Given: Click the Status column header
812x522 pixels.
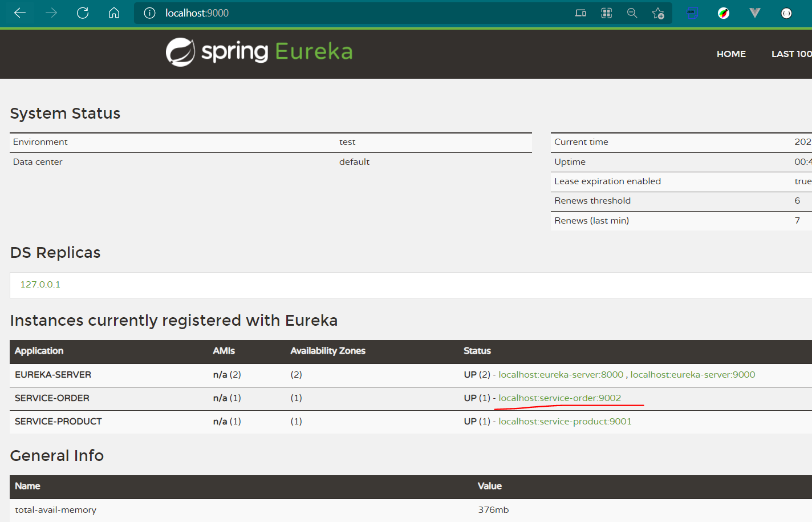Looking at the screenshot, I should coord(477,350).
